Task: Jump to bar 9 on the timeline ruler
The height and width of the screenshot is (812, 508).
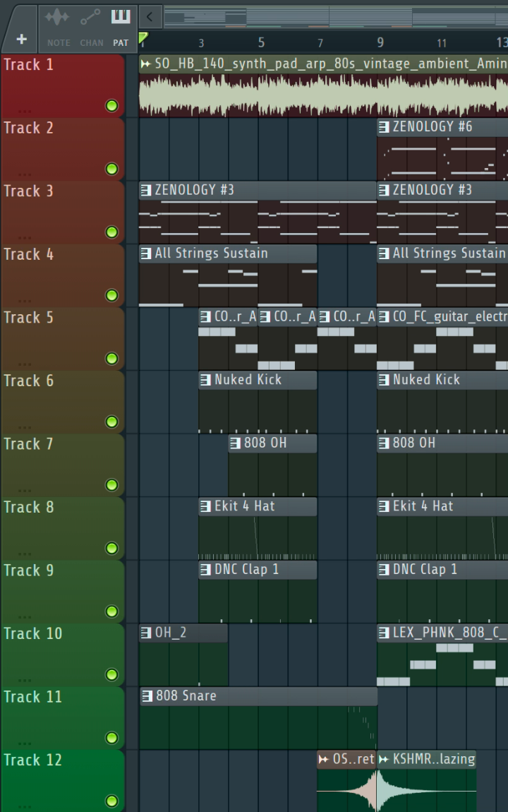Action: pos(380,42)
